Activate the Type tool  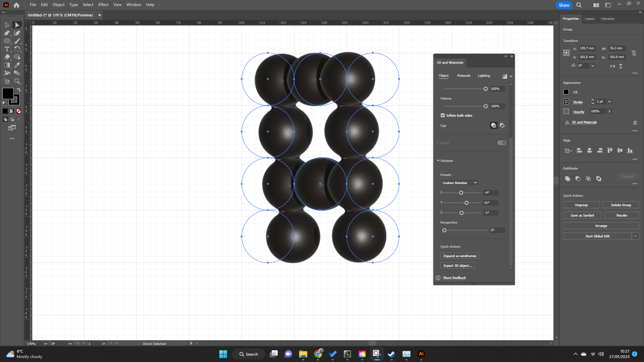coord(6,49)
